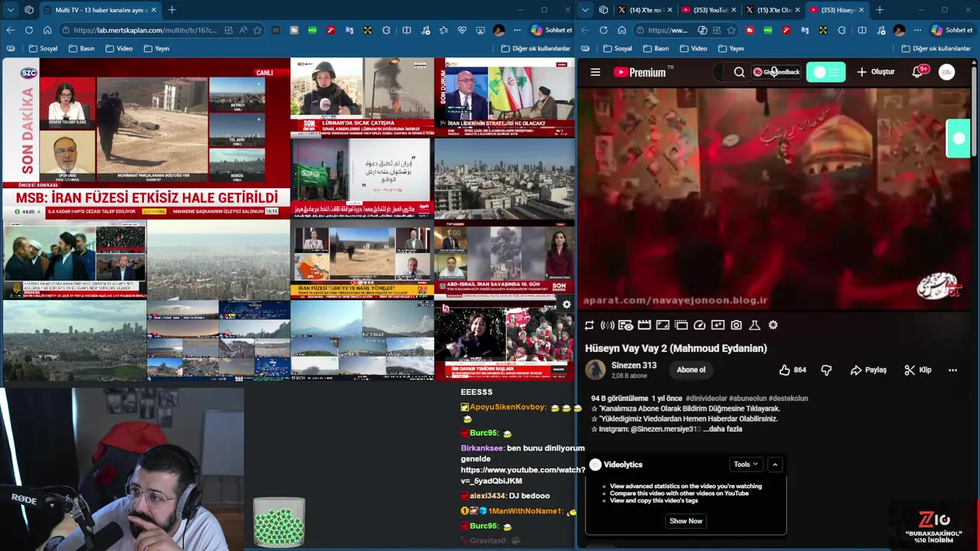Open the YouTube hamburger guide menu
Viewport: 980px width, 551px height.
595,72
